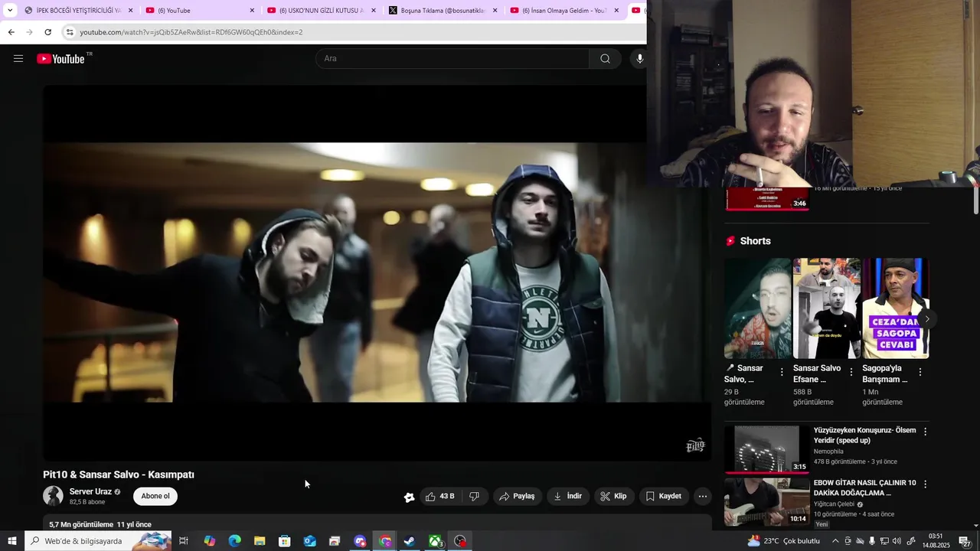The image size is (980, 551).
Task: Create a clip with the 'Klip' button
Action: click(x=613, y=497)
